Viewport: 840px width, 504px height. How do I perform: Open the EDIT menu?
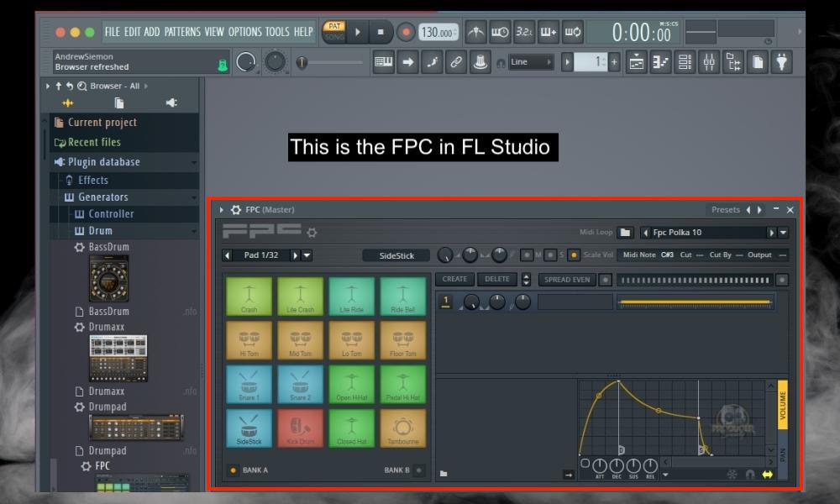pos(133,32)
